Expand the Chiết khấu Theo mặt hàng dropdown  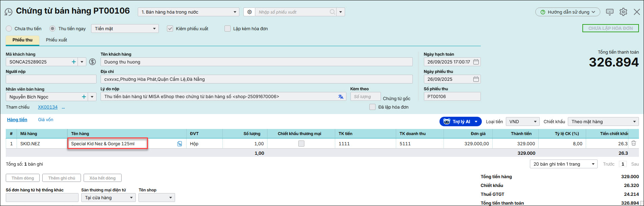(603, 121)
